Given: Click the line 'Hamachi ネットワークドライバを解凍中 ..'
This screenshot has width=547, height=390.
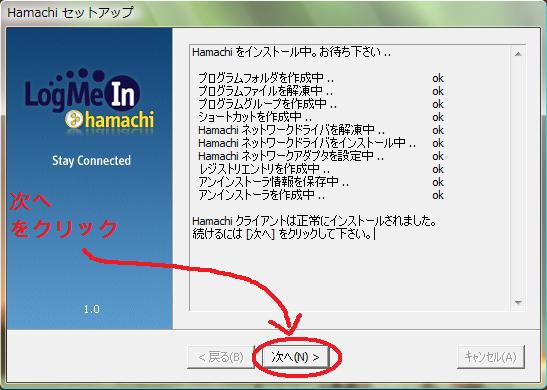Looking at the screenshot, I should pyautogui.click(x=291, y=130).
